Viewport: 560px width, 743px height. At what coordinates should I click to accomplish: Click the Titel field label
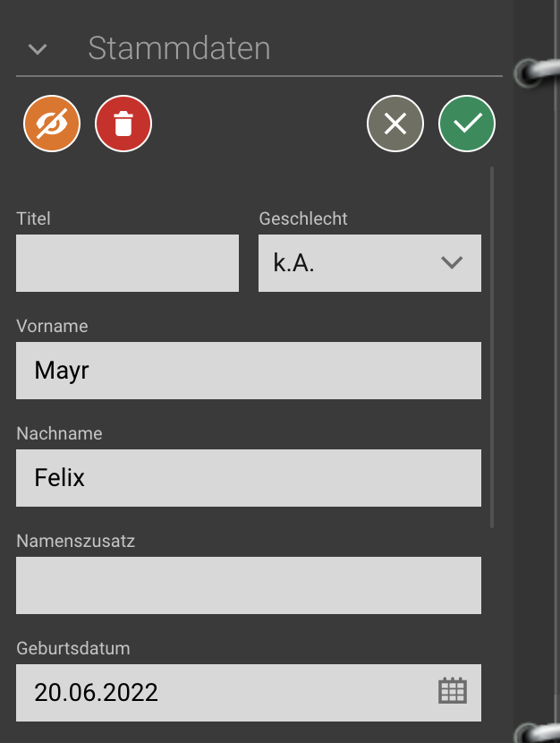point(32,218)
